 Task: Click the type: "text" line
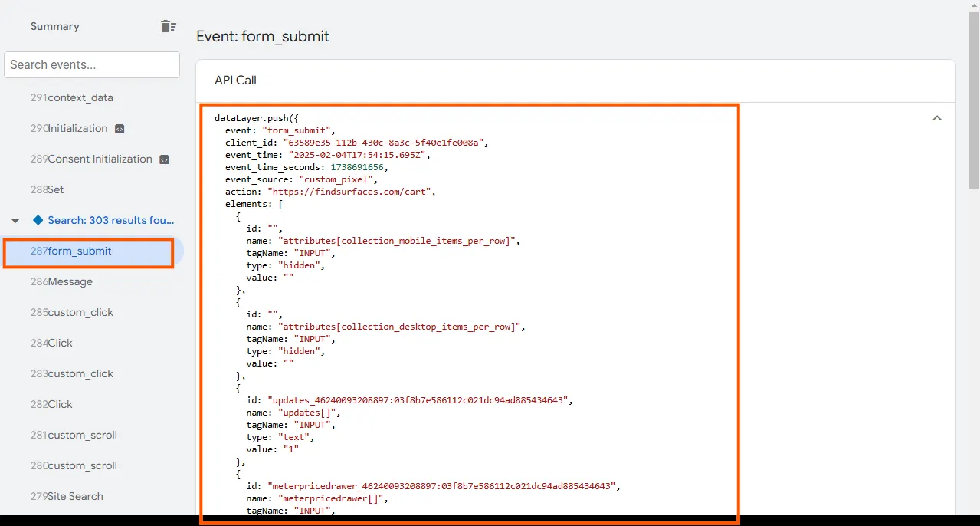tap(280, 437)
